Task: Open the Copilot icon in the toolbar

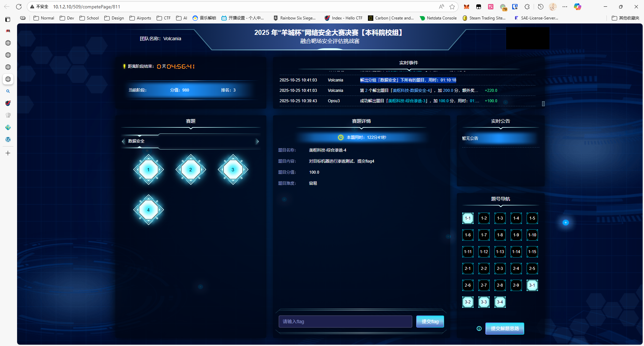Action: tap(577, 7)
